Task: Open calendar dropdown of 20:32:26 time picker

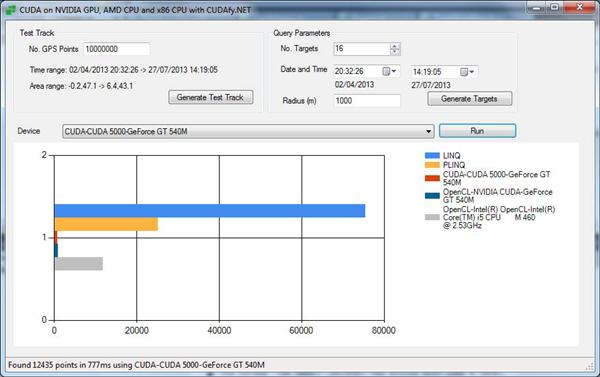Action: click(x=390, y=72)
